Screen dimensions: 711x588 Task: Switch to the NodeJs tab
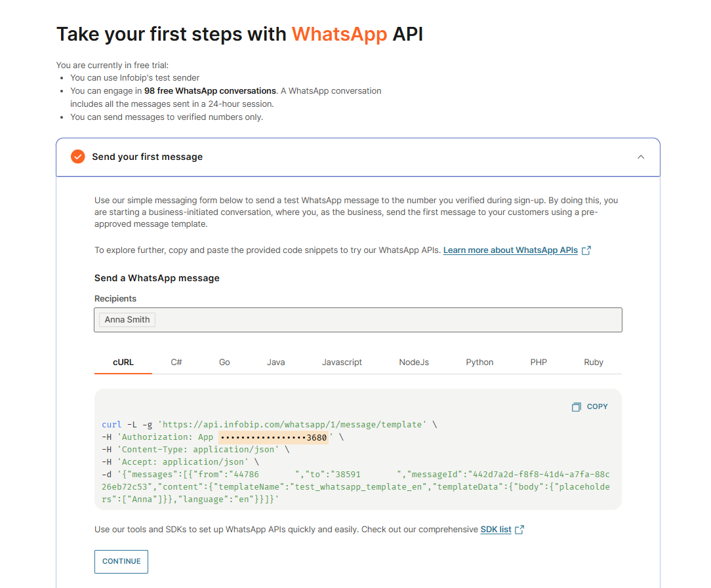click(414, 363)
